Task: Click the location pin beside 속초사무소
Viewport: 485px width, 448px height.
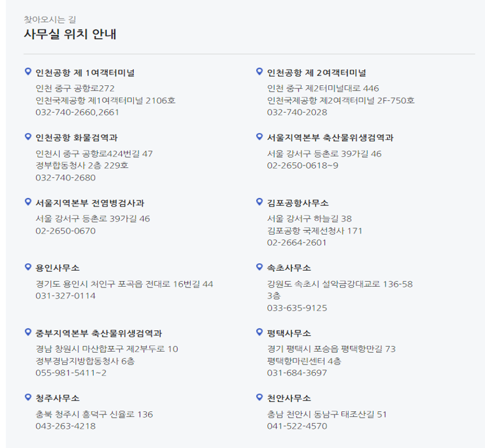Action: click(259, 267)
